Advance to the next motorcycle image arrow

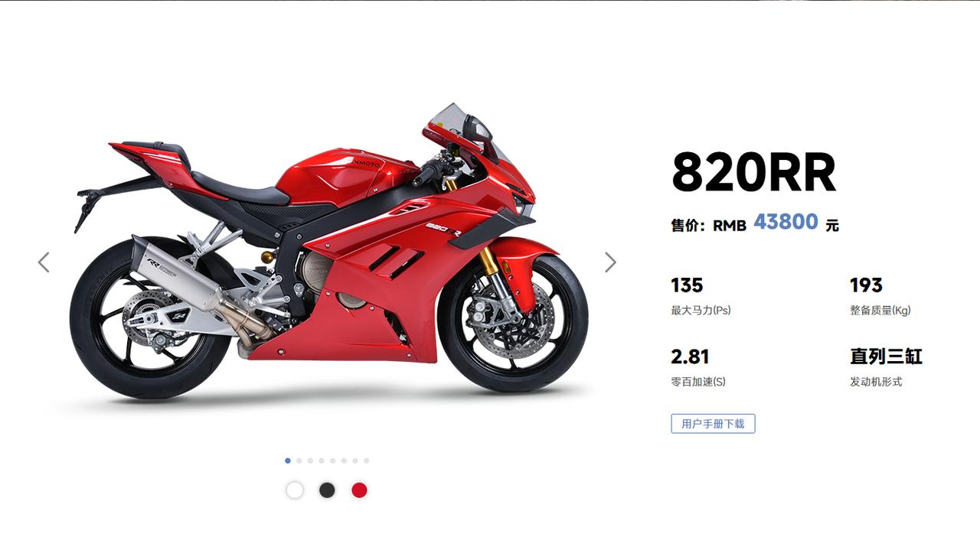coord(610,262)
